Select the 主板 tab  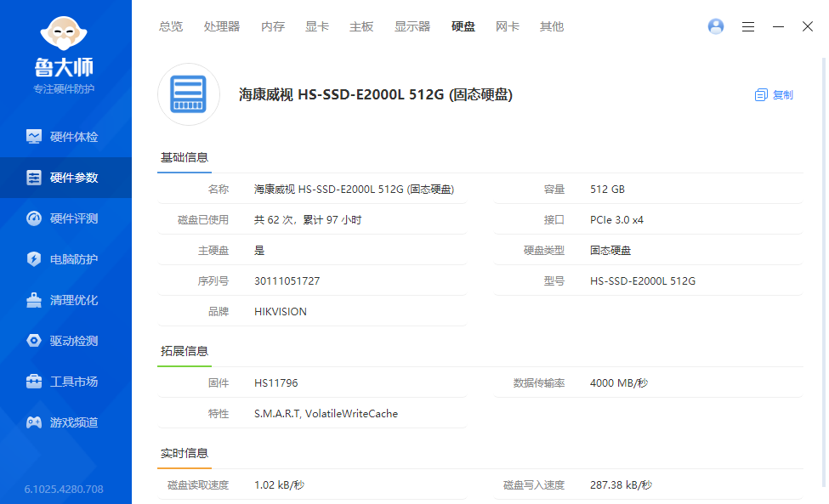click(x=361, y=26)
